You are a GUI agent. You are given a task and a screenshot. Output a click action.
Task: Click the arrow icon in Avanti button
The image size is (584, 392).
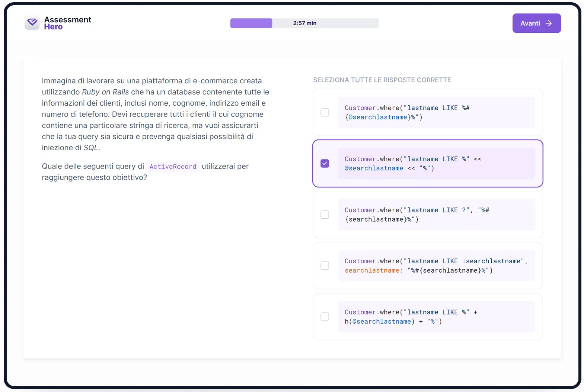coord(549,23)
